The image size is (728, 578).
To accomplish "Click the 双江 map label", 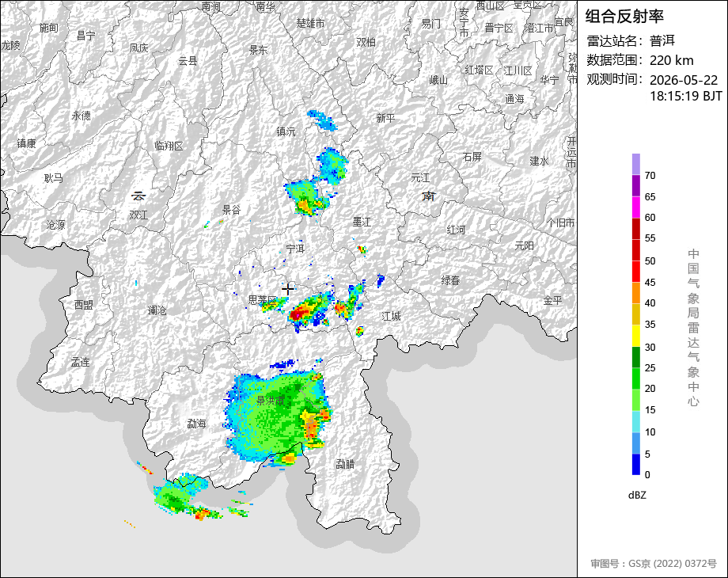I will pyautogui.click(x=138, y=215).
